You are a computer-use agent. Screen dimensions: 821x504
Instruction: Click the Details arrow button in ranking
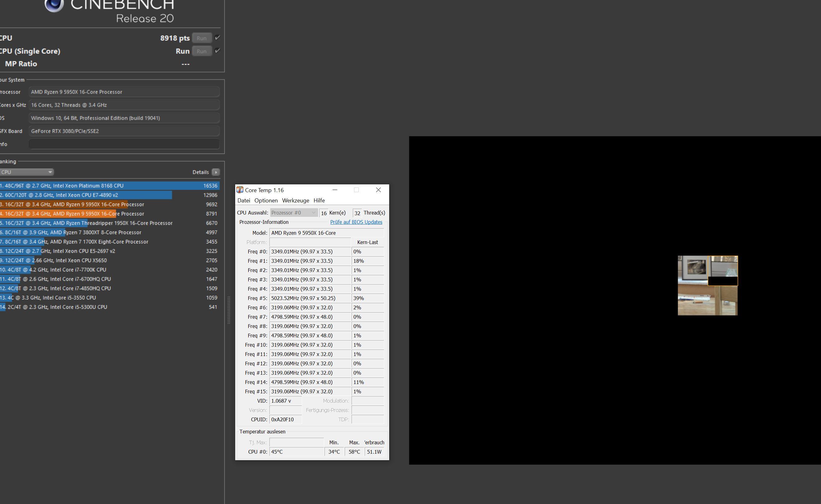point(216,172)
